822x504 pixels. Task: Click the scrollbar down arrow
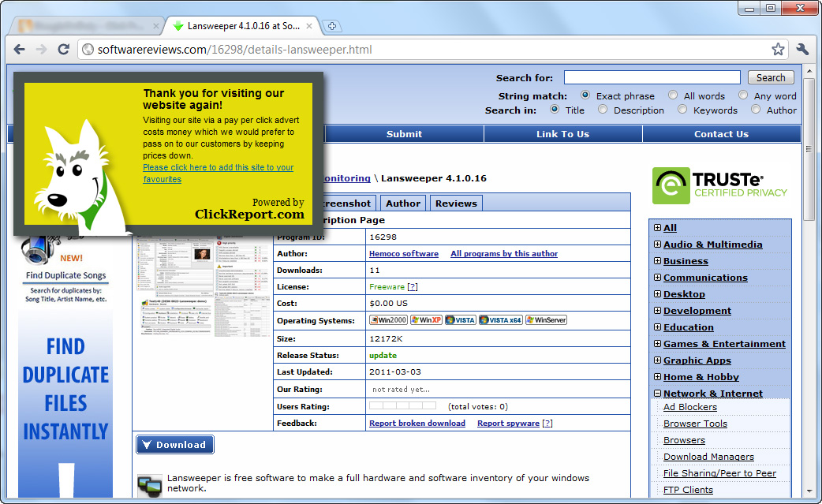click(809, 491)
